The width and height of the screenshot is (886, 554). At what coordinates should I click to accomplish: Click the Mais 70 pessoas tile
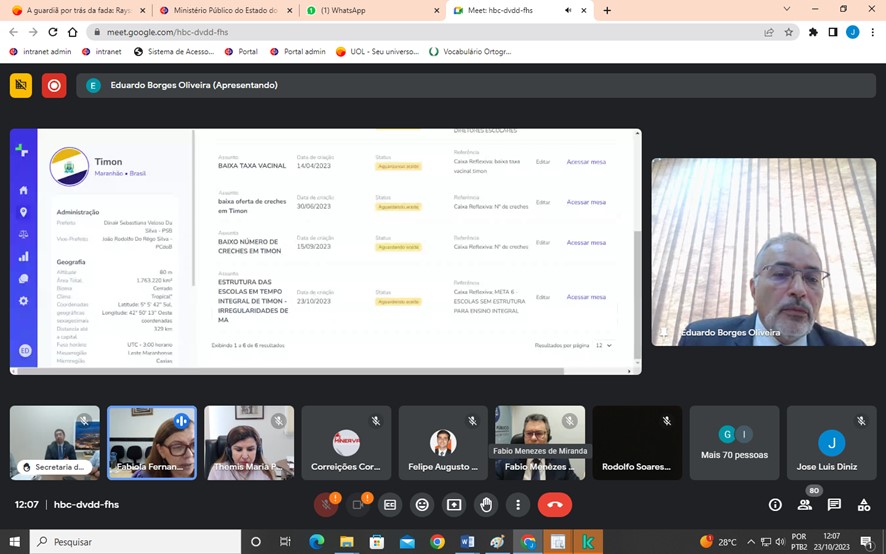click(x=734, y=442)
